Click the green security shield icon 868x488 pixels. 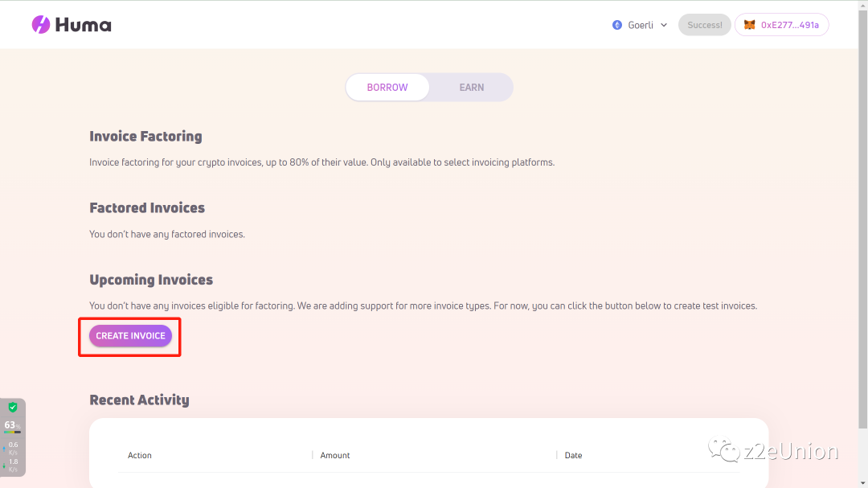(13, 408)
